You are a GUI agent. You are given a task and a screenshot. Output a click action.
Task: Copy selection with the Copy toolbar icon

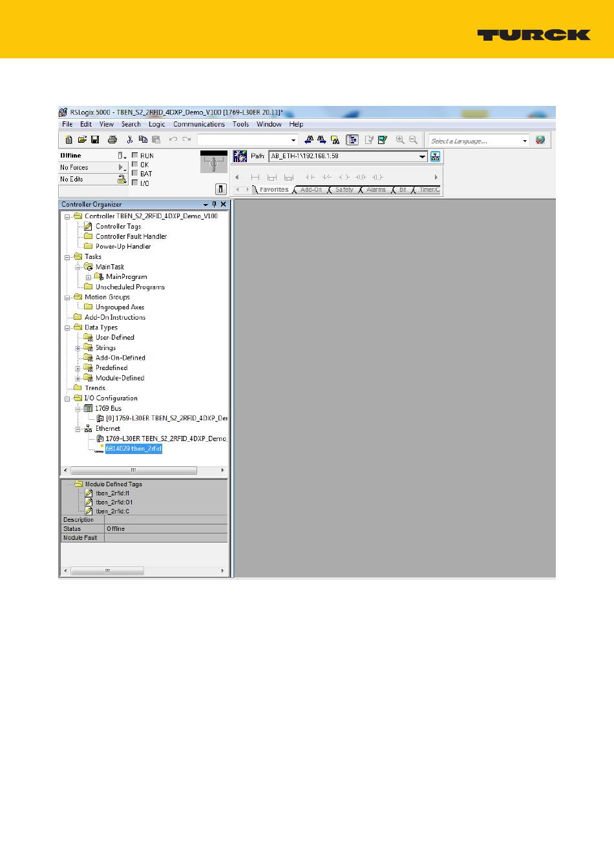(x=143, y=139)
